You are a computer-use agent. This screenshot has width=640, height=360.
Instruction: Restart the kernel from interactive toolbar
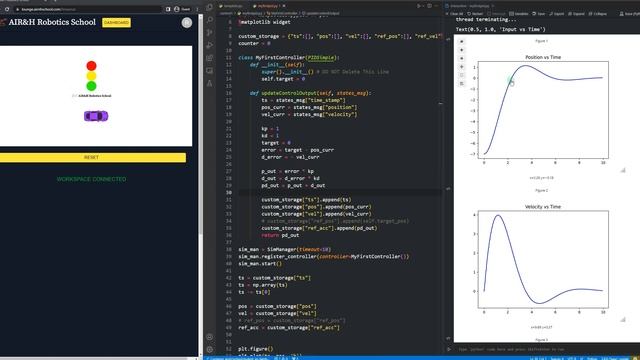[475, 14]
